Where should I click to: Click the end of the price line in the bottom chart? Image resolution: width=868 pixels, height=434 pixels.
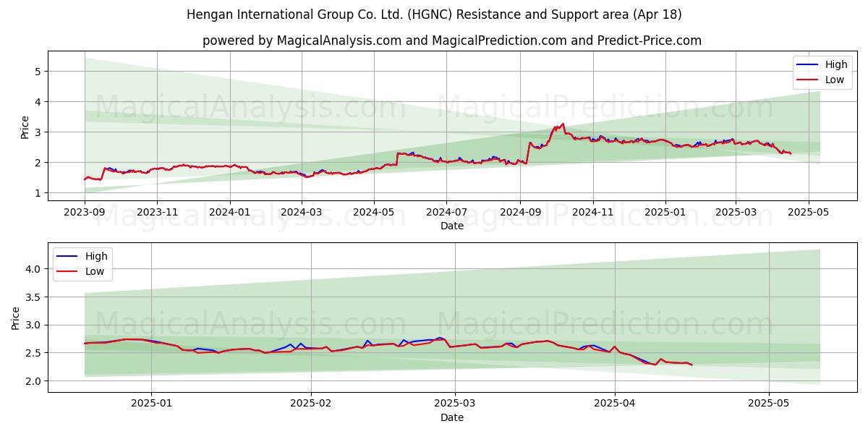click(x=692, y=365)
